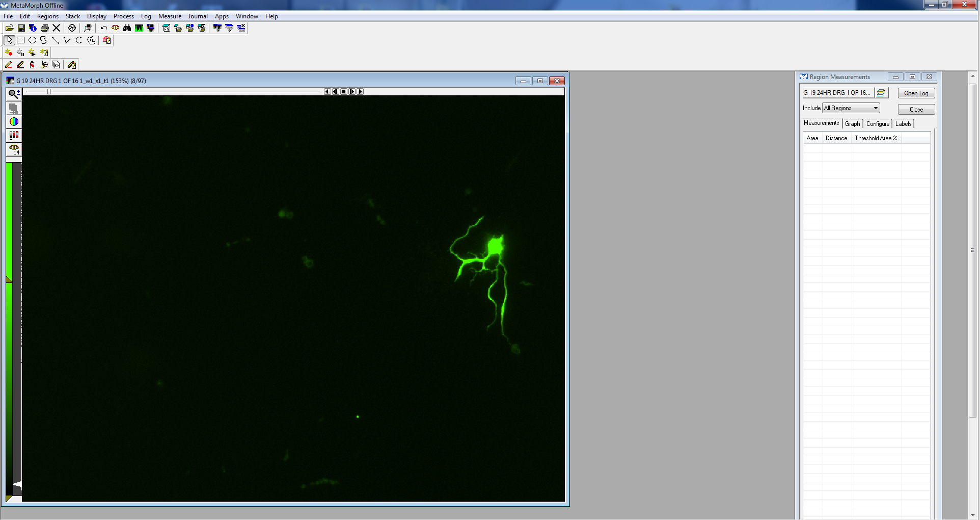Open the green histogram icon
The width and height of the screenshot is (980, 520).
pyautogui.click(x=139, y=28)
